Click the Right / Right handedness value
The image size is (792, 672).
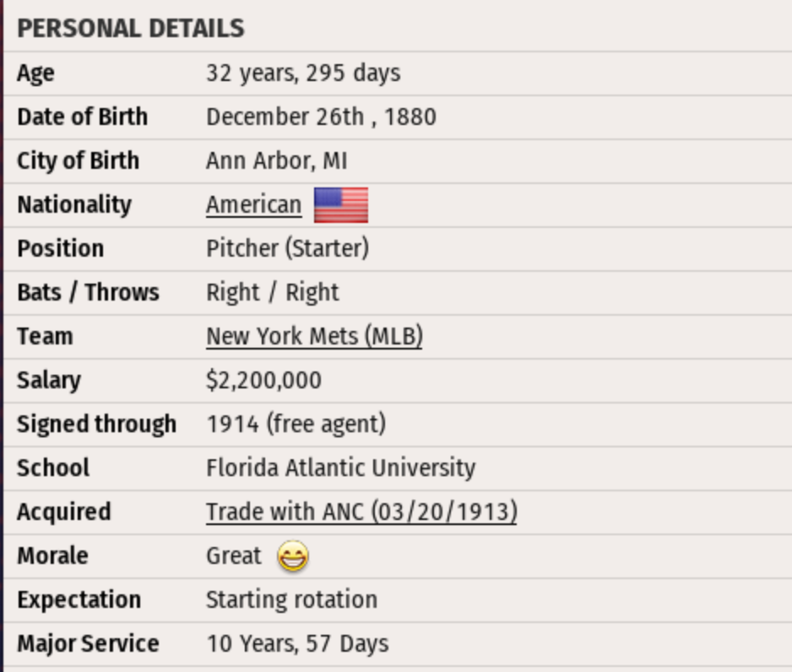coord(272,292)
